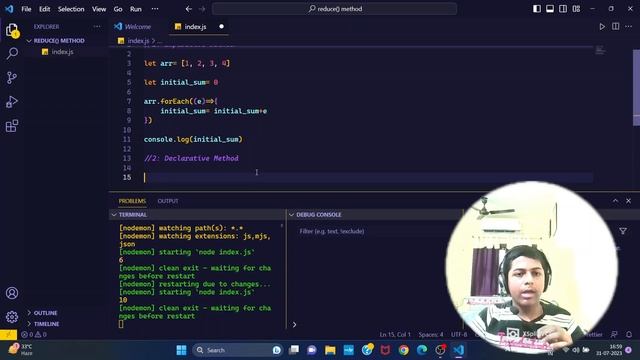
Task: Open the Run menu
Action: click(x=136, y=9)
